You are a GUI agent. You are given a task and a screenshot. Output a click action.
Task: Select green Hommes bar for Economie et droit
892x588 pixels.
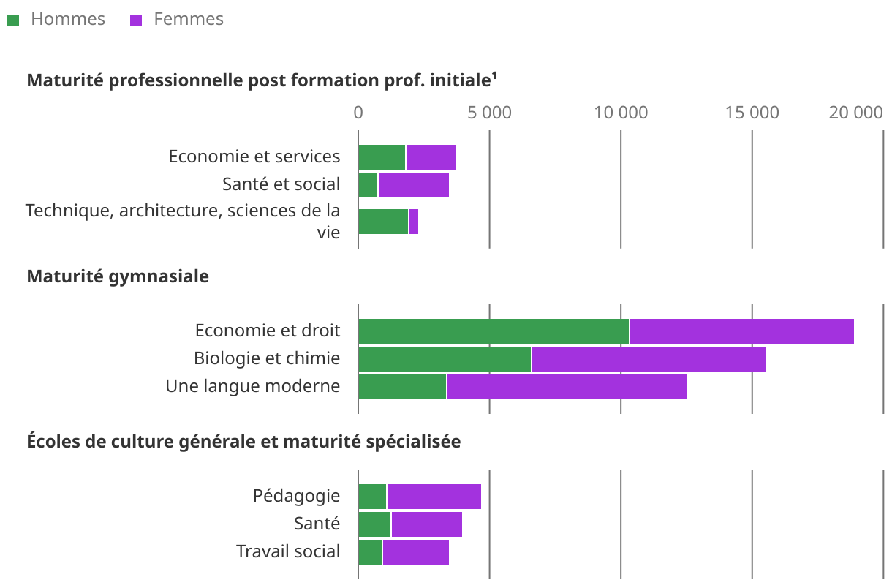click(494, 331)
